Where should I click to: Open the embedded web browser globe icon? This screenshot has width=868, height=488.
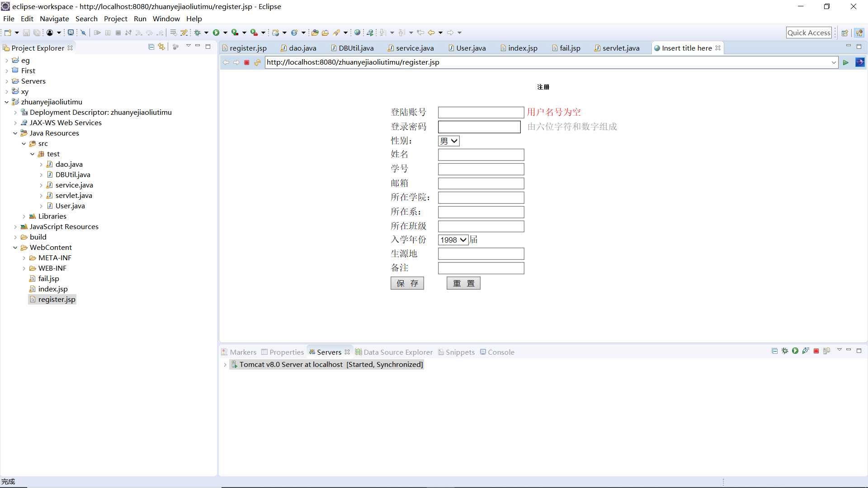point(357,33)
